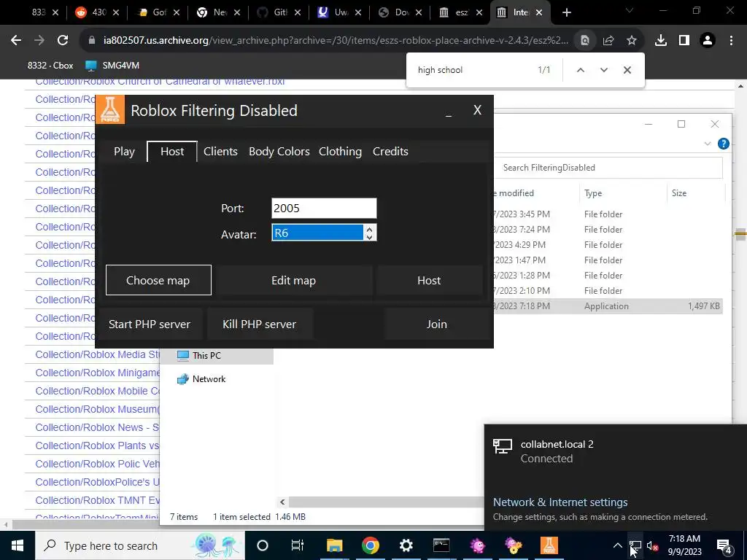Select the Application file row in Explorer

[608, 306]
